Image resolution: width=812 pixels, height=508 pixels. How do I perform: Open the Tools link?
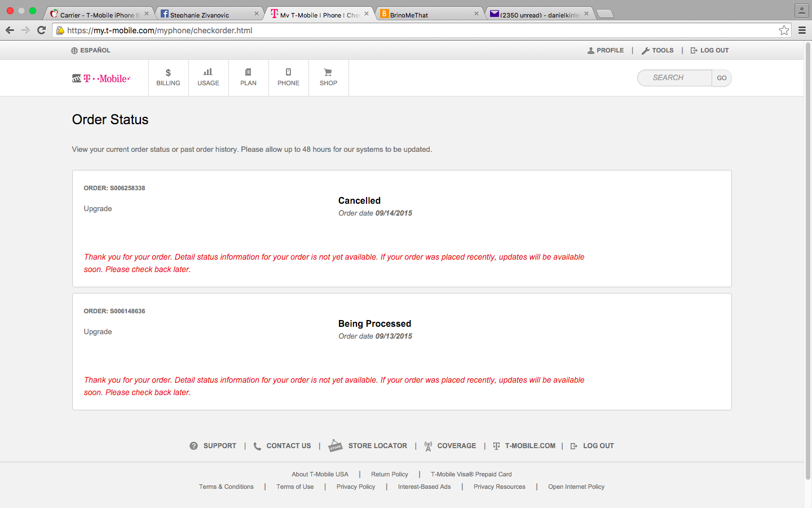click(663, 51)
